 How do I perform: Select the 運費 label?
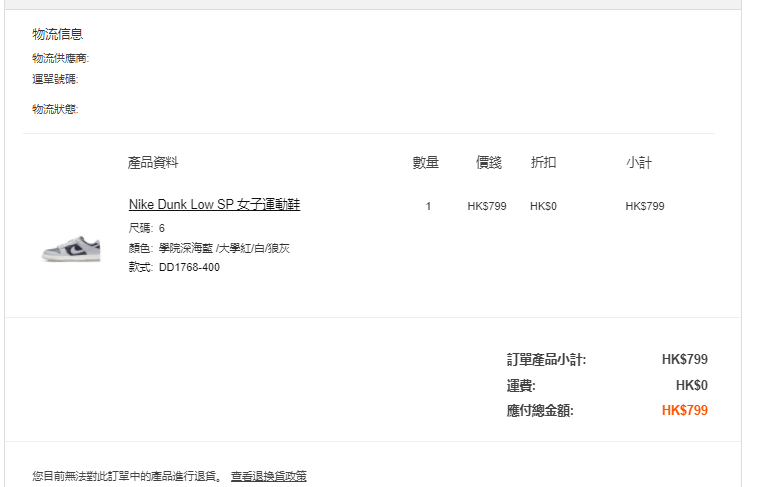coord(521,385)
